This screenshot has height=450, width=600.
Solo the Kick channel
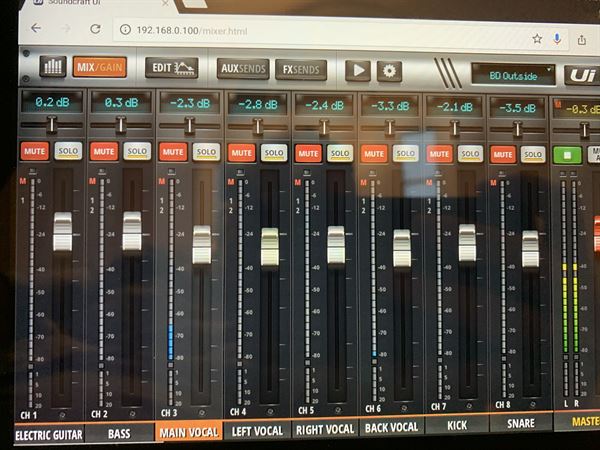(x=470, y=154)
